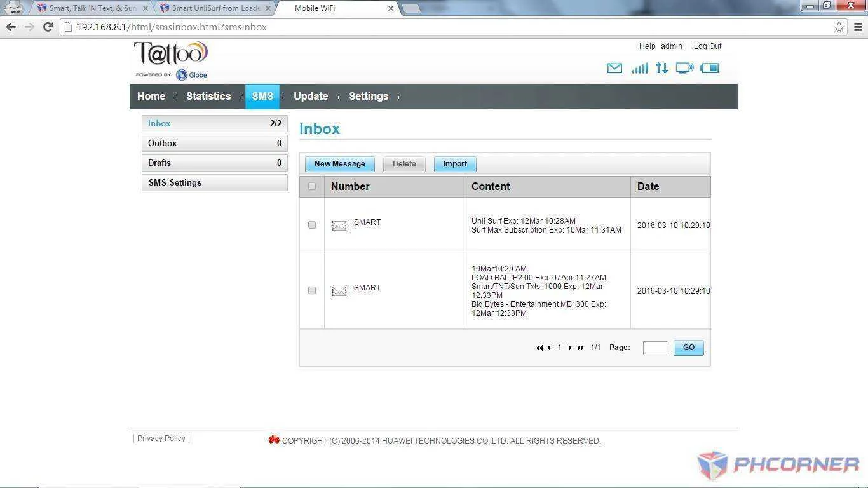Open the LOAD BAL: P2.00 message content
The height and width of the screenshot is (488, 868).
pos(539,291)
